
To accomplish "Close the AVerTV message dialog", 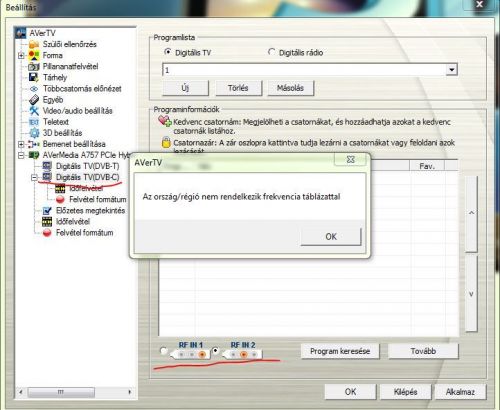I will [350, 159].
